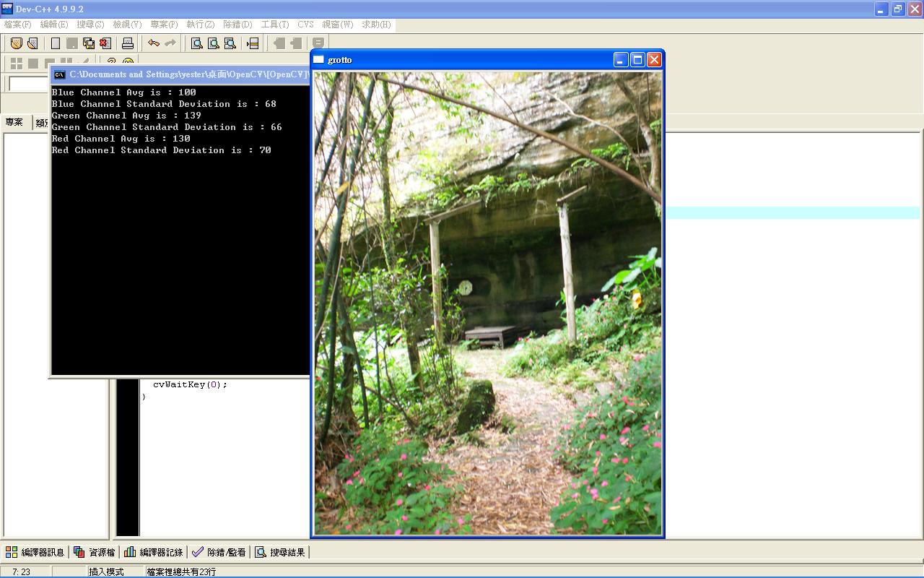Switch to the 編譯器訊息 bottom tab

coord(35,552)
